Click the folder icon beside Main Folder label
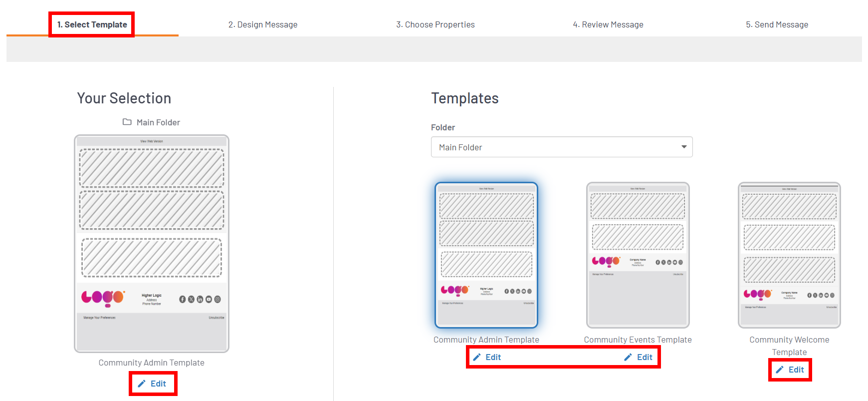 (x=127, y=122)
